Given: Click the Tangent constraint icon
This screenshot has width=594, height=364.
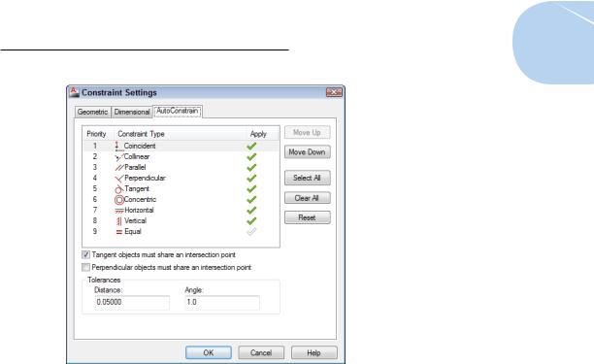Looking at the screenshot, I should click(119, 188).
